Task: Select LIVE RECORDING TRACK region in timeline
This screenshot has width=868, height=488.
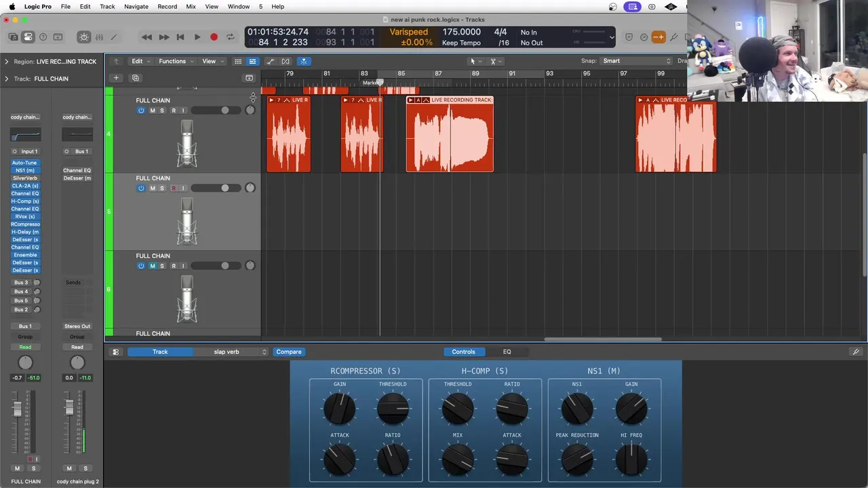Action: click(450, 134)
